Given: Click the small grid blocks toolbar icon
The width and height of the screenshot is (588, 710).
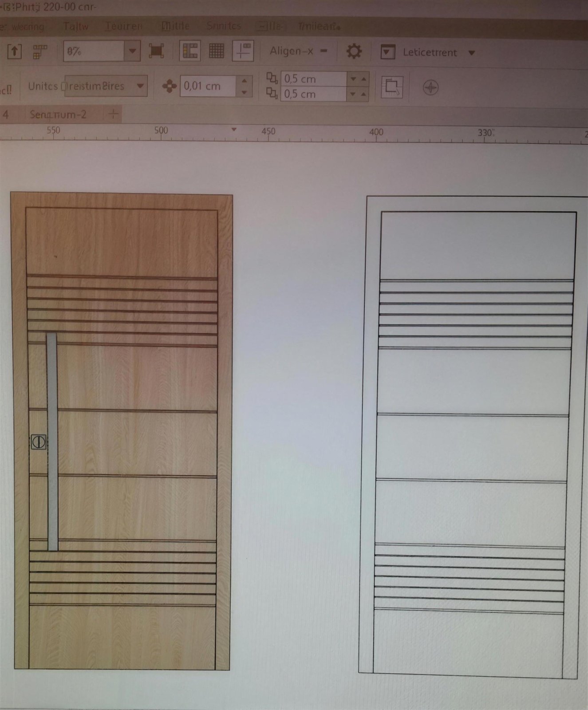Looking at the screenshot, I should coord(40,52).
